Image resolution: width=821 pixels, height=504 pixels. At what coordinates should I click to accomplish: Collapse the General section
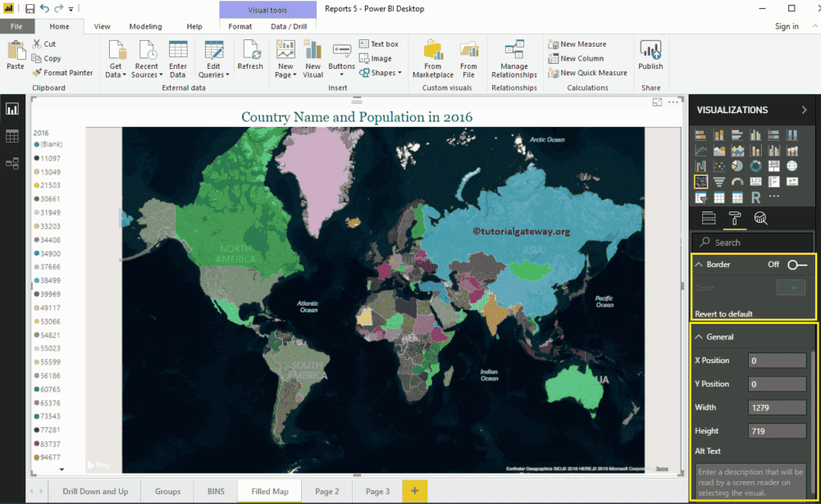click(x=699, y=336)
